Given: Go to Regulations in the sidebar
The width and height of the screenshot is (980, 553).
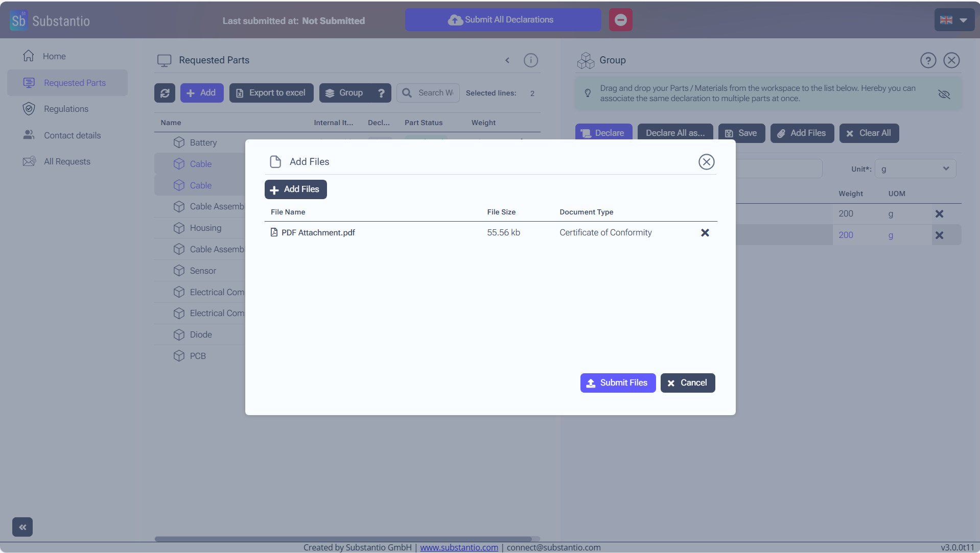Looking at the screenshot, I should [x=66, y=109].
